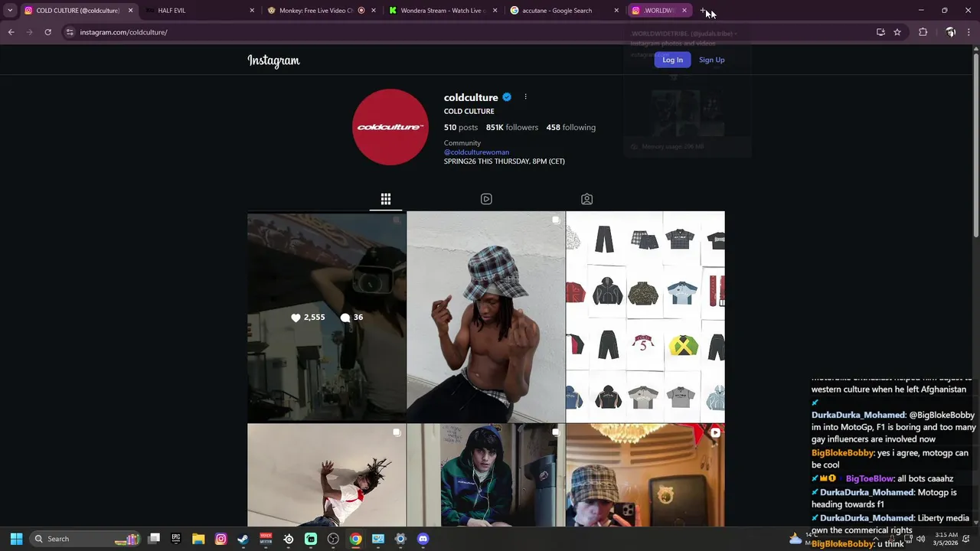
Task: Click the Log In button
Action: (x=672, y=60)
